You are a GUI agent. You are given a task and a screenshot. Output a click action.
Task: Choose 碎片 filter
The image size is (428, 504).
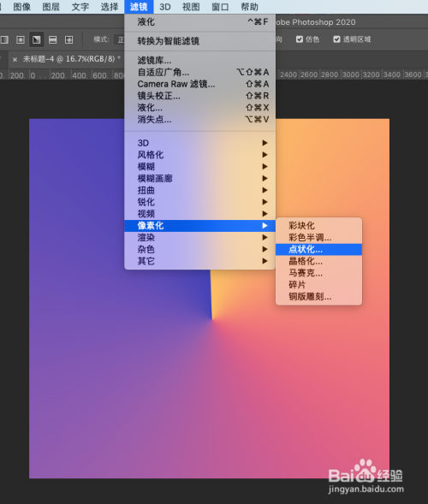[318, 285]
